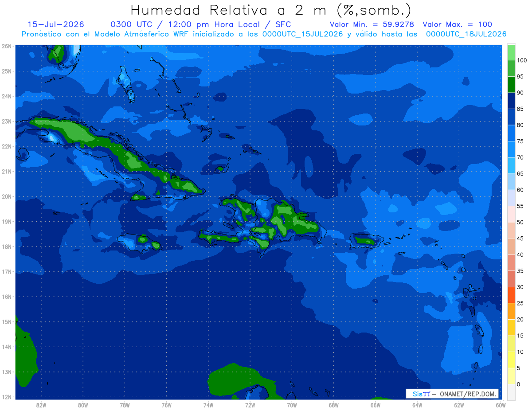Click the longitude axis label '66W'
Image resolution: width=532 pixels, height=411 pixels.
point(375,405)
